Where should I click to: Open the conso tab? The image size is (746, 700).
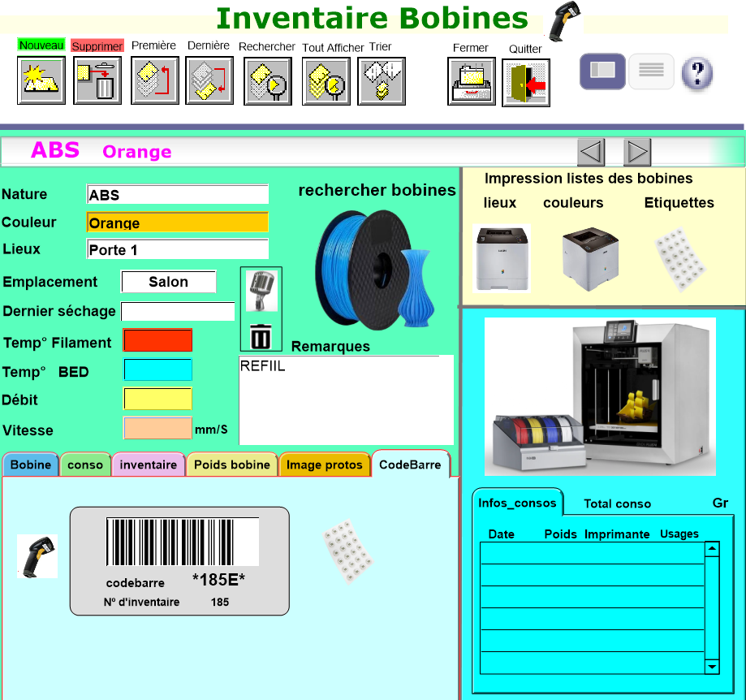click(x=85, y=465)
